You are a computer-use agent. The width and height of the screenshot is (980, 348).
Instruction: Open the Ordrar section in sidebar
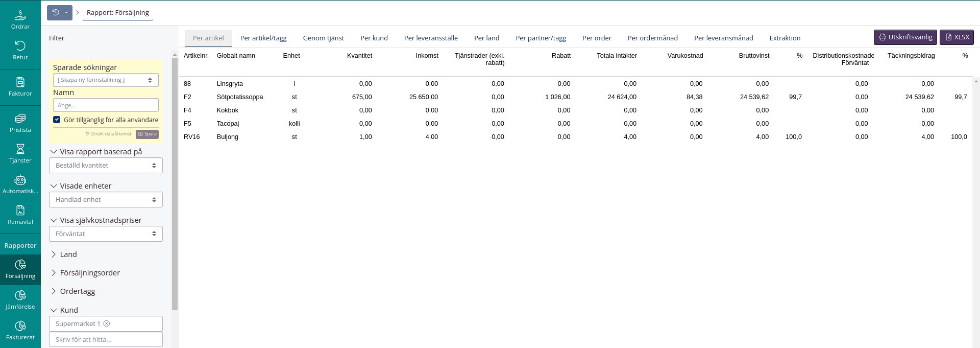pyautogui.click(x=20, y=19)
